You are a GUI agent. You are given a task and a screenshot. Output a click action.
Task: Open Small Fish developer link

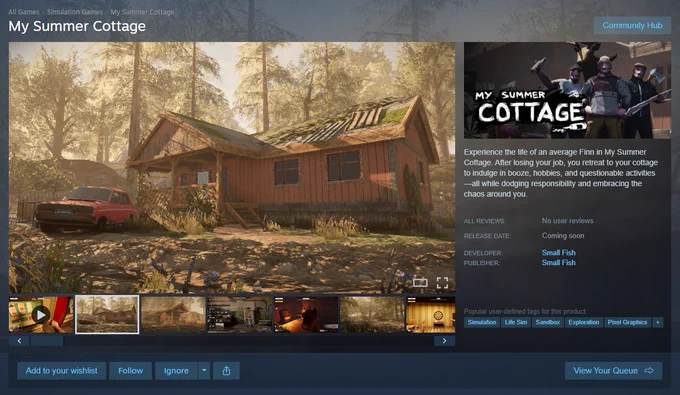coord(559,252)
